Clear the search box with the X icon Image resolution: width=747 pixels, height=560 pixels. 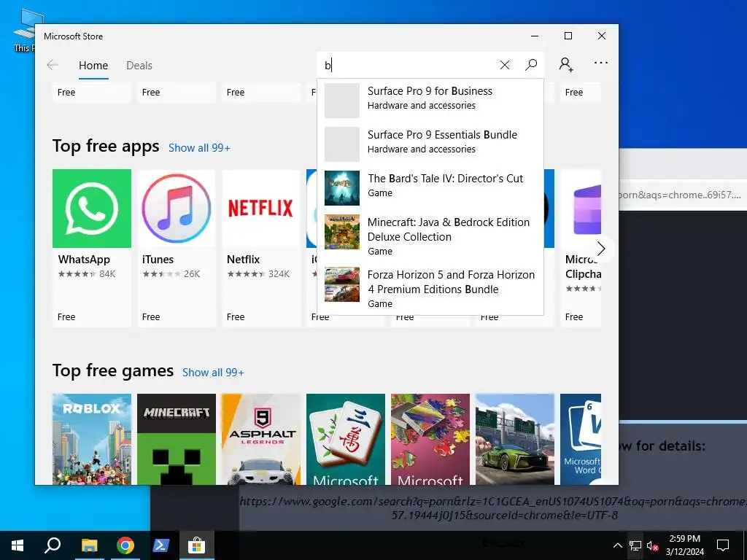pyautogui.click(x=505, y=65)
